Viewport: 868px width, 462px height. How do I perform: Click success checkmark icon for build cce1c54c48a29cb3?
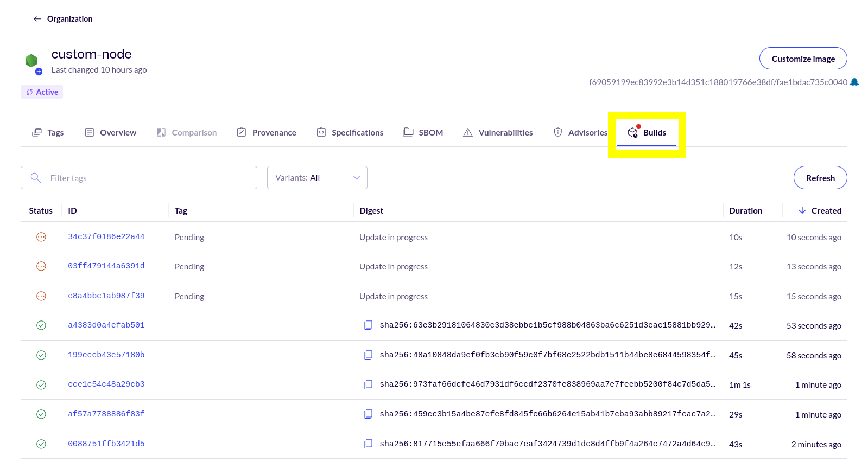coord(41,385)
